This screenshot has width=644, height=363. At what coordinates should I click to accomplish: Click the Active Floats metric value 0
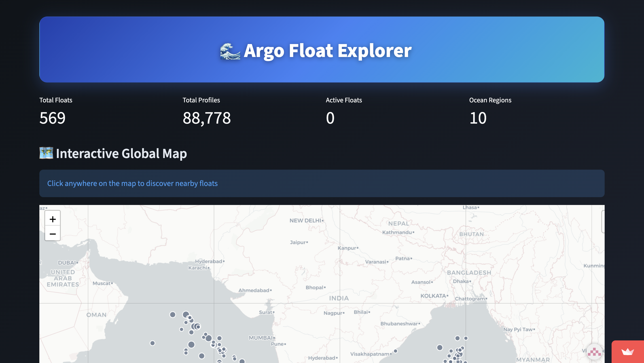click(x=330, y=118)
